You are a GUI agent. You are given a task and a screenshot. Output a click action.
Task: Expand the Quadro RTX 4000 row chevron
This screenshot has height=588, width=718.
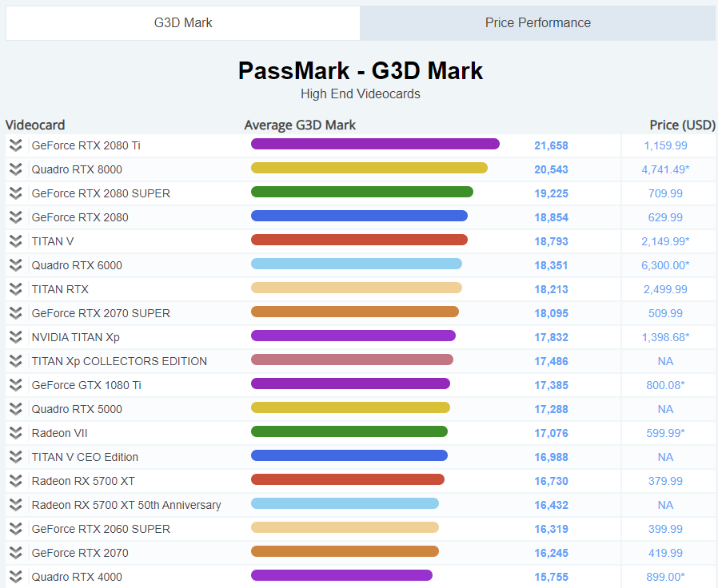[15, 577]
